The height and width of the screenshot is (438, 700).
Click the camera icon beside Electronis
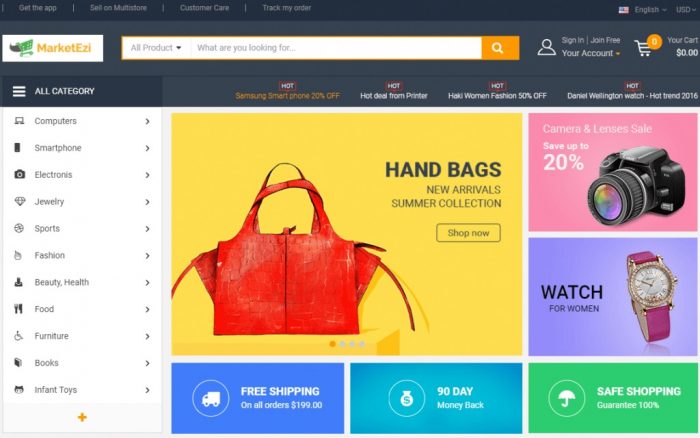pyautogui.click(x=19, y=174)
